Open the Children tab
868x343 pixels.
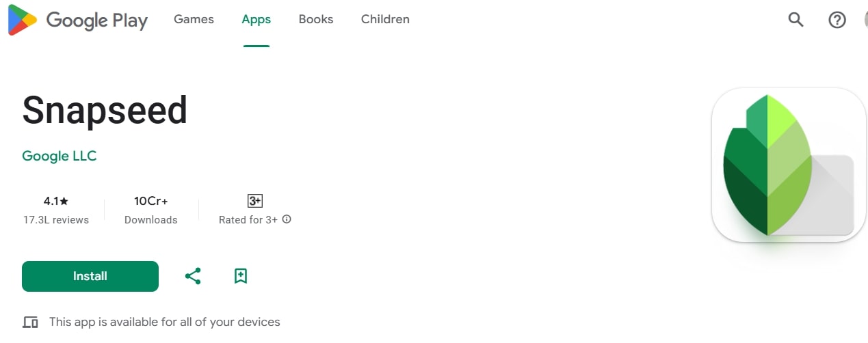click(x=385, y=19)
